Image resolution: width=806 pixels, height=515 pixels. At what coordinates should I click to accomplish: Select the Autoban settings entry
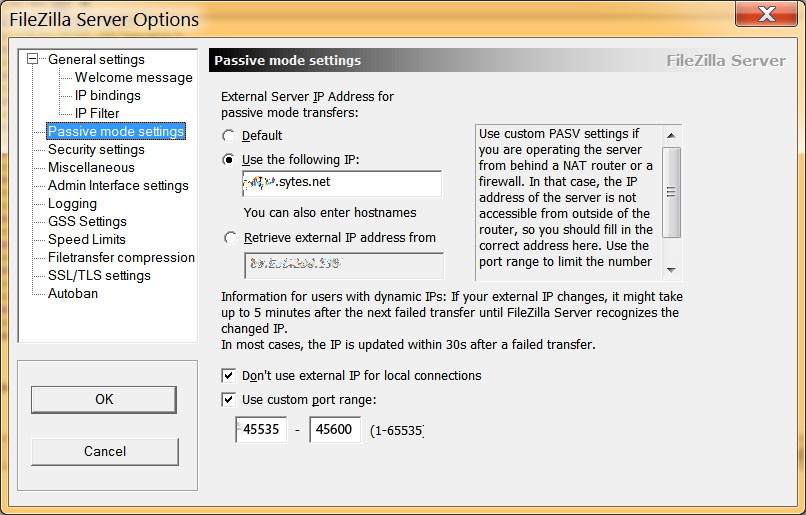(x=73, y=293)
